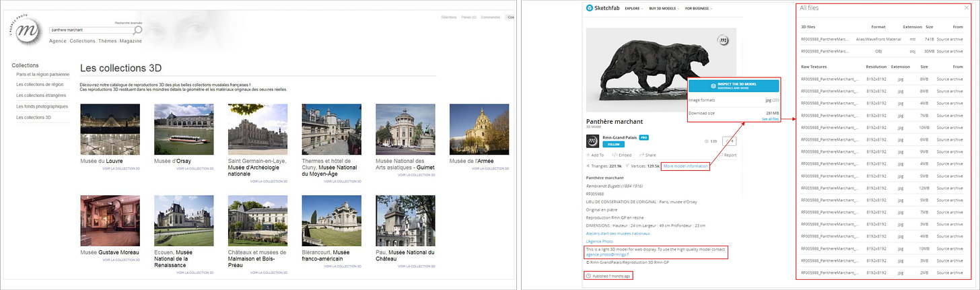Screen dimensions: 980x290
Task: Click the Sketchfab logo
Action: point(602,8)
